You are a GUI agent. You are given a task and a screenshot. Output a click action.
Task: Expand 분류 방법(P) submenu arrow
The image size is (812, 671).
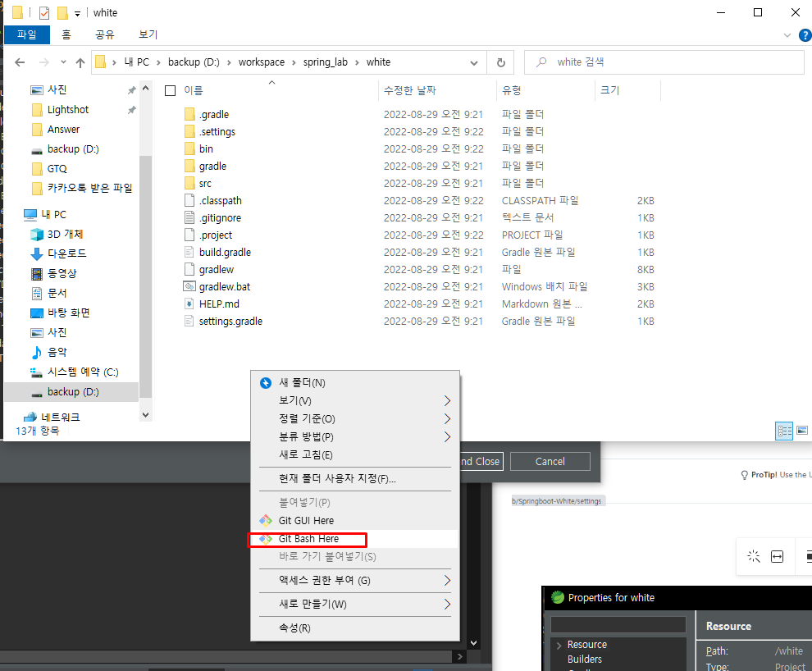pos(447,437)
